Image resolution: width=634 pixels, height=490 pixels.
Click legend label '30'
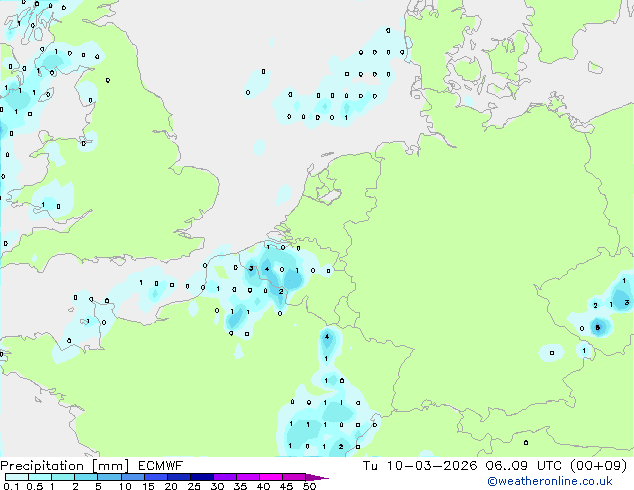click(217, 486)
